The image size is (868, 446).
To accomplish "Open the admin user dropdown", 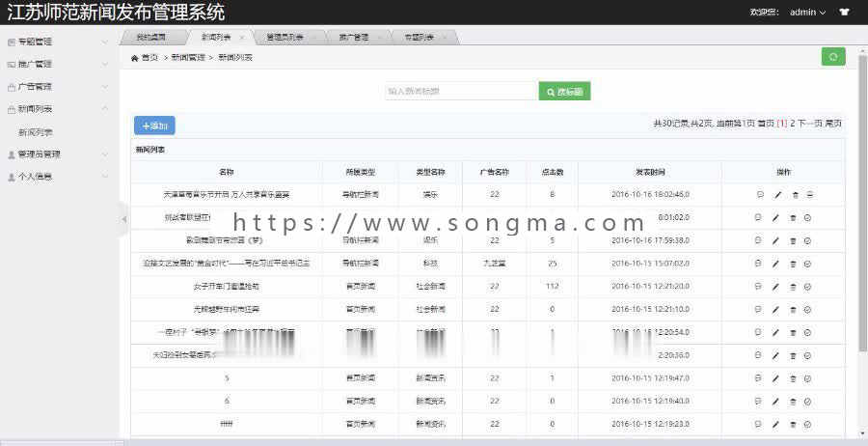I will pos(807,12).
